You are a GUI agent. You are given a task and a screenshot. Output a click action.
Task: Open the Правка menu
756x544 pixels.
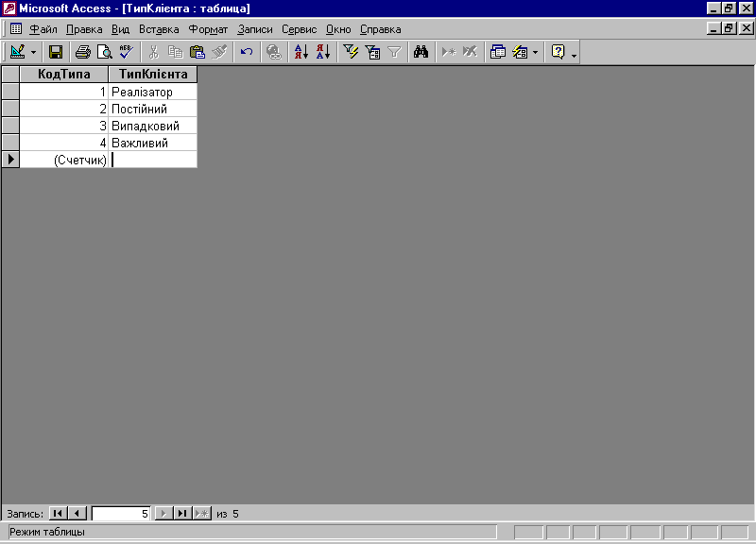click(x=84, y=29)
